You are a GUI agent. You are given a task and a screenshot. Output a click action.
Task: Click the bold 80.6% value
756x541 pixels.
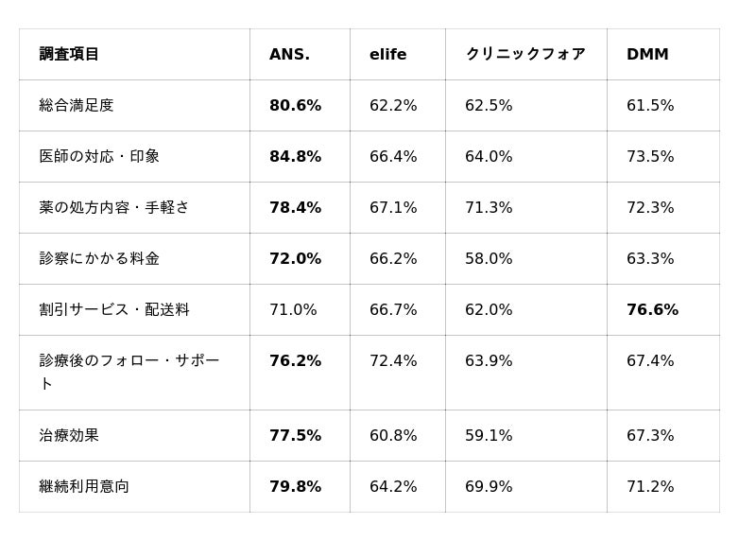click(295, 105)
